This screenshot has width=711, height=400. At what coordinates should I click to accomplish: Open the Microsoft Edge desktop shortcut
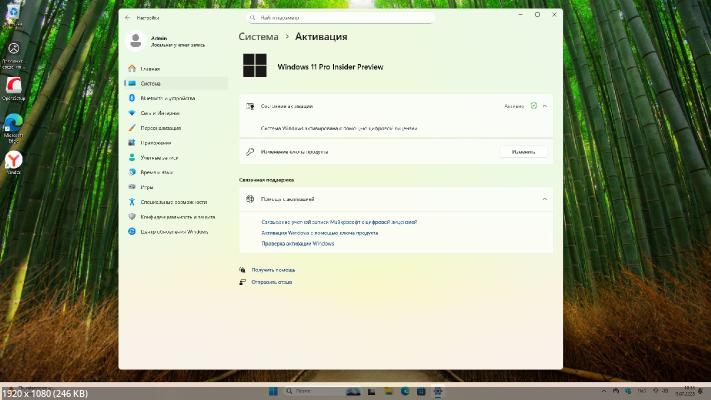pos(13,128)
